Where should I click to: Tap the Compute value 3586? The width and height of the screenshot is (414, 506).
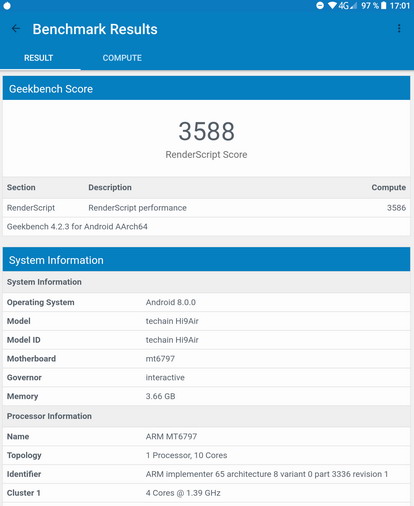pos(396,208)
